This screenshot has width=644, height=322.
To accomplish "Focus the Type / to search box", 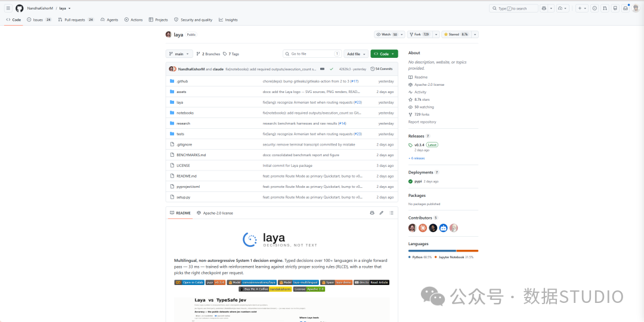I will click(513, 8).
